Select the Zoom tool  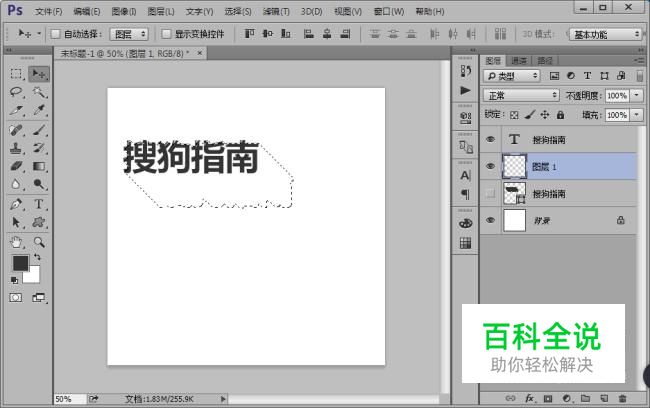[39, 242]
